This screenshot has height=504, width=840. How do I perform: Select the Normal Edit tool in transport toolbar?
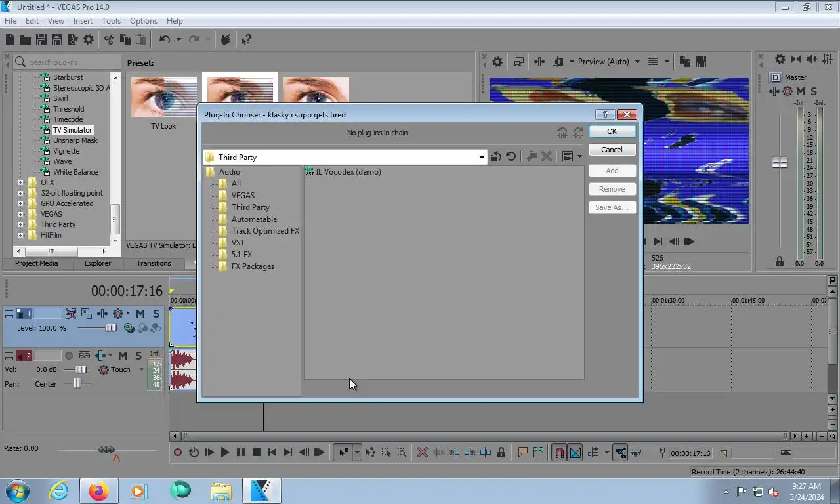tap(343, 452)
